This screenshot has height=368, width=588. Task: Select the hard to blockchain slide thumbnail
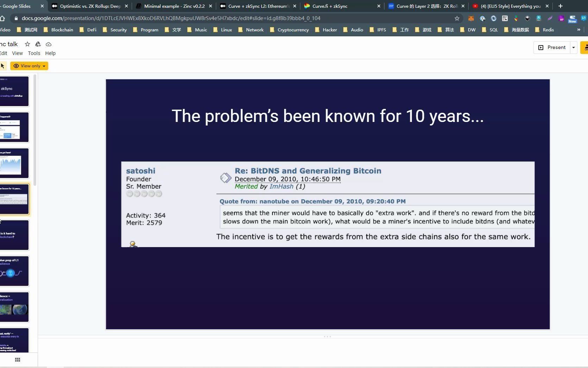14,235
